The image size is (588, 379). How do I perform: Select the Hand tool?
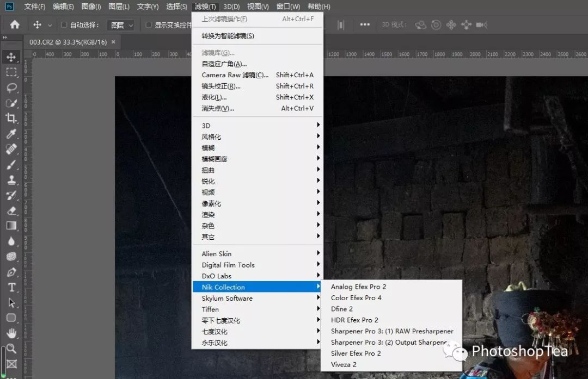[x=11, y=333]
